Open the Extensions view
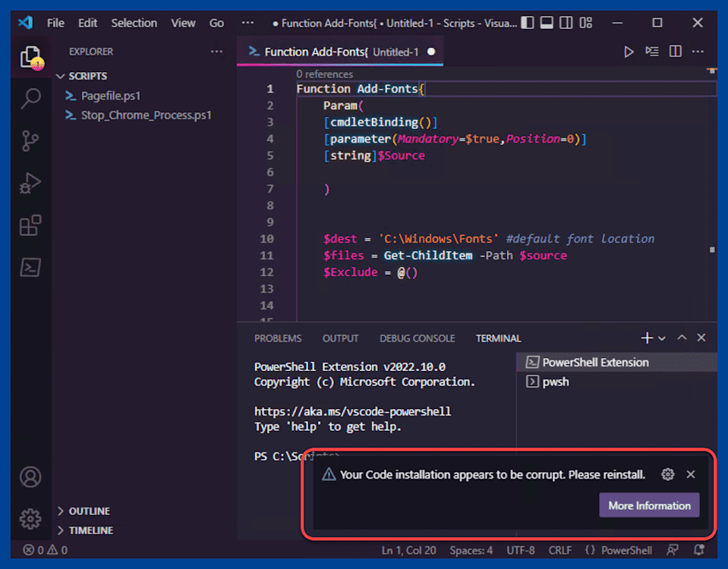The width and height of the screenshot is (728, 569). [30, 225]
